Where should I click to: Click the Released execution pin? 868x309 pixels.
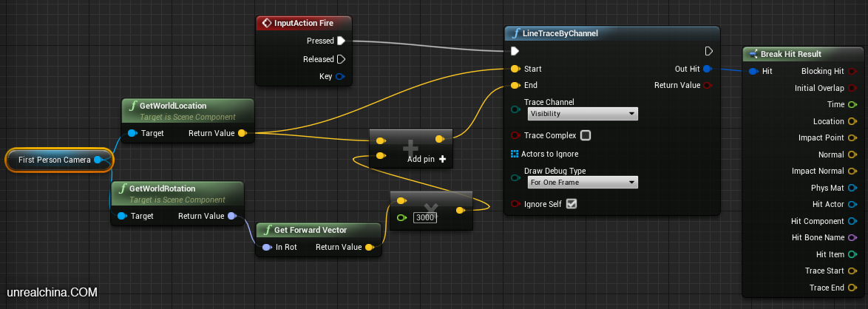tap(341, 59)
